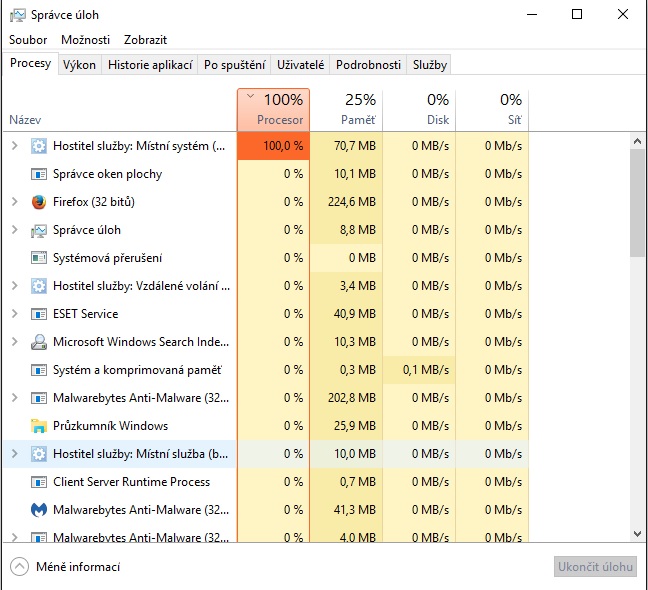Click the ESET Service icon
Screen dimensions: 648x590
click(x=39, y=314)
